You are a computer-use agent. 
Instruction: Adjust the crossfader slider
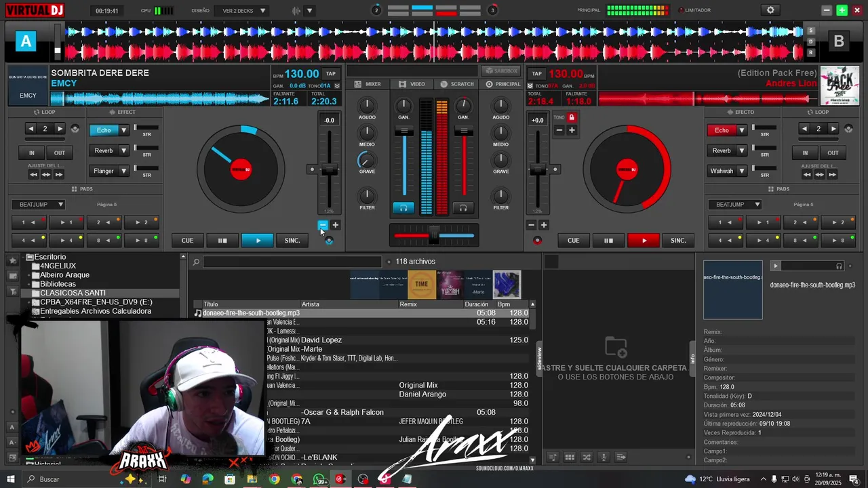point(434,235)
